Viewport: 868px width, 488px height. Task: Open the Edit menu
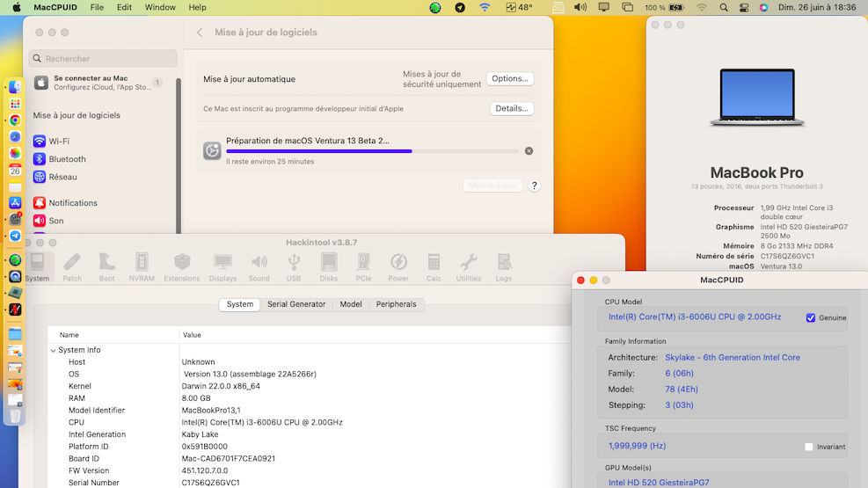click(124, 7)
